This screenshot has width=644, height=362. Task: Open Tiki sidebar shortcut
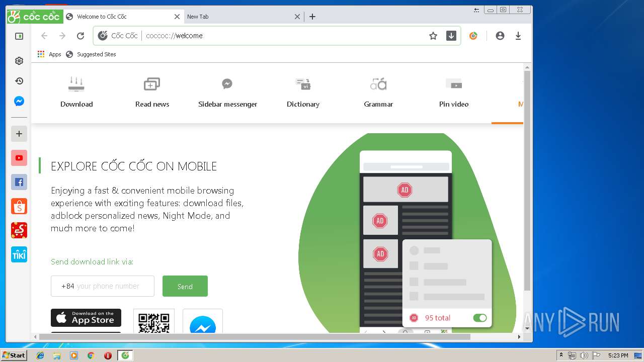tap(19, 254)
